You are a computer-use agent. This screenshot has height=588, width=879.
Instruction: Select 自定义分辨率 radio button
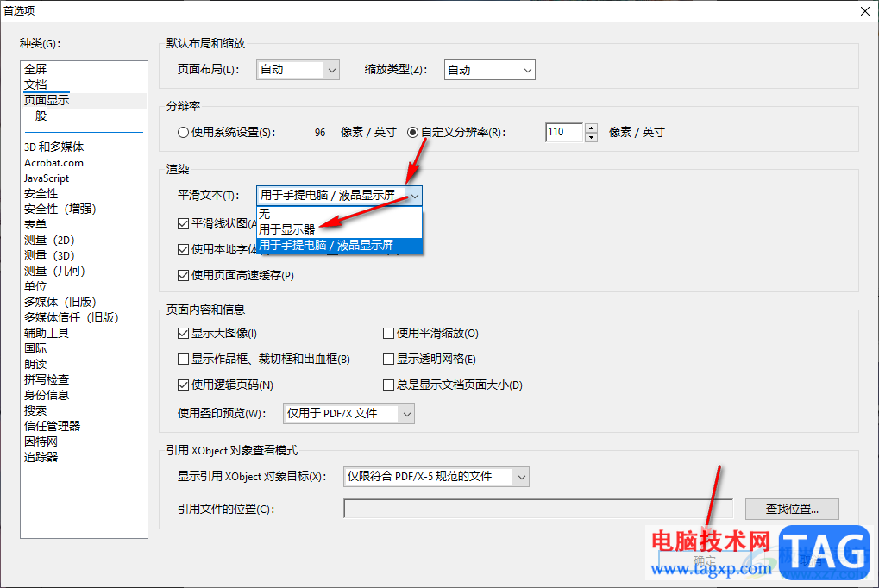[412, 133]
